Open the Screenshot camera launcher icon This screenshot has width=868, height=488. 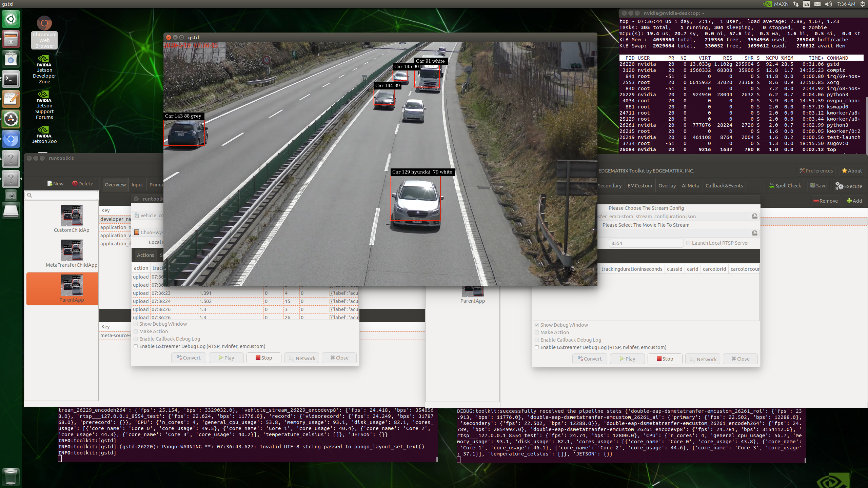click(x=11, y=195)
